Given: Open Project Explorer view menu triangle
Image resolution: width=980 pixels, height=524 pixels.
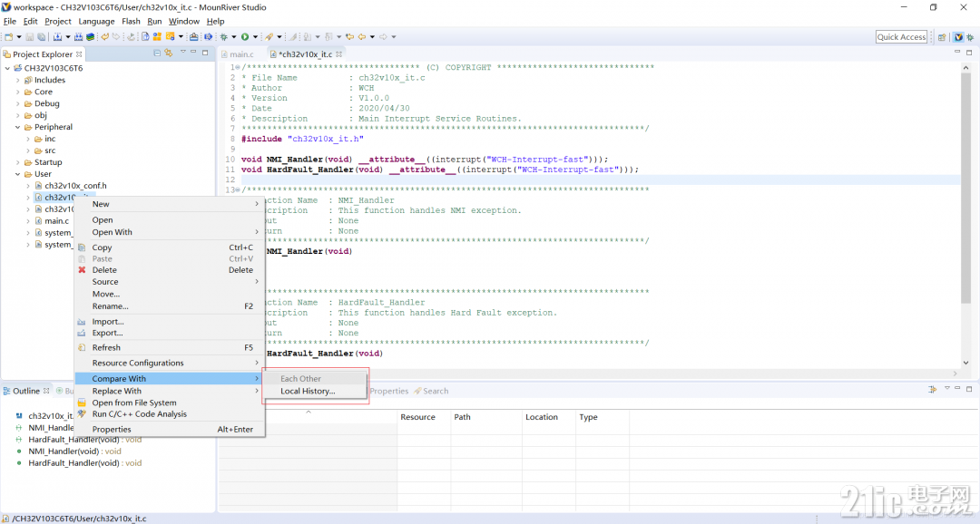Looking at the screenshot, I should pyautogui.click(x=183, y=52).
